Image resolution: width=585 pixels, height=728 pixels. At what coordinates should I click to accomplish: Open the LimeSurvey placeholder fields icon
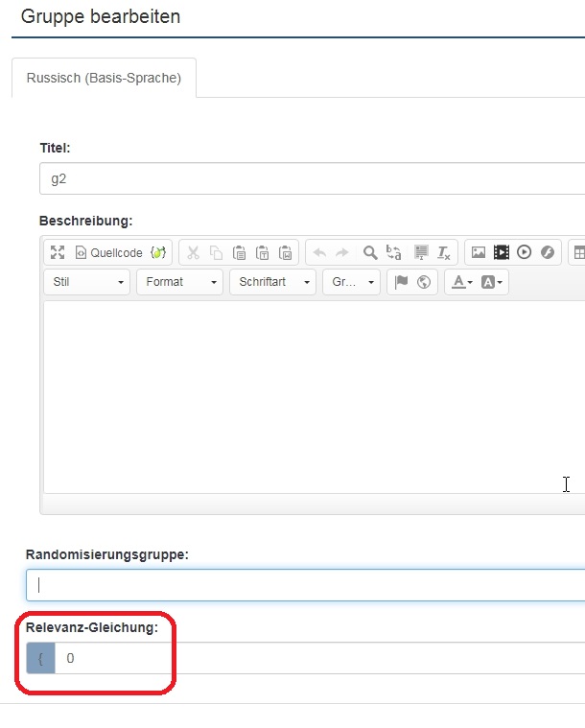coord(158,253)
